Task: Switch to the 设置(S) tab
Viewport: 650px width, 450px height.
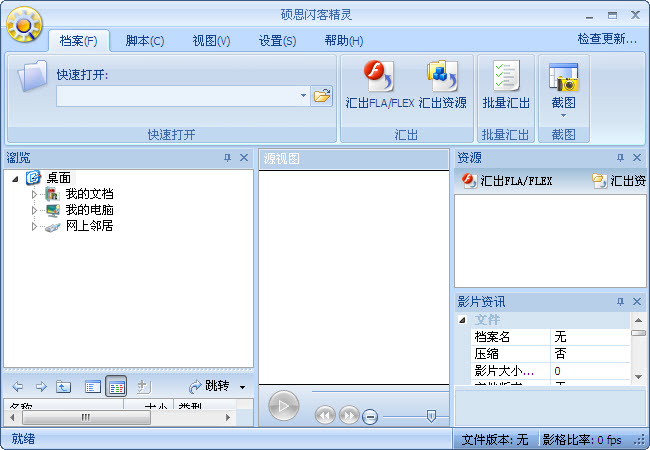Action: click(277, 41)
